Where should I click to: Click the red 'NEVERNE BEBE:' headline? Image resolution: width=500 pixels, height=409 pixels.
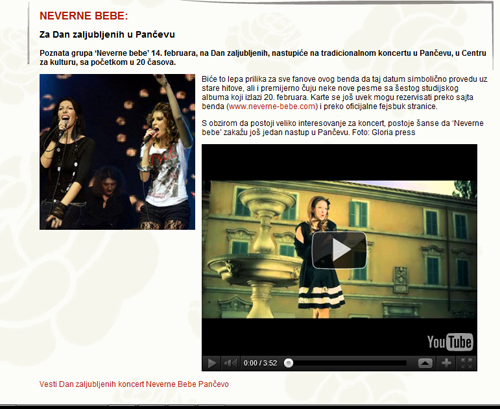(84, 16)
